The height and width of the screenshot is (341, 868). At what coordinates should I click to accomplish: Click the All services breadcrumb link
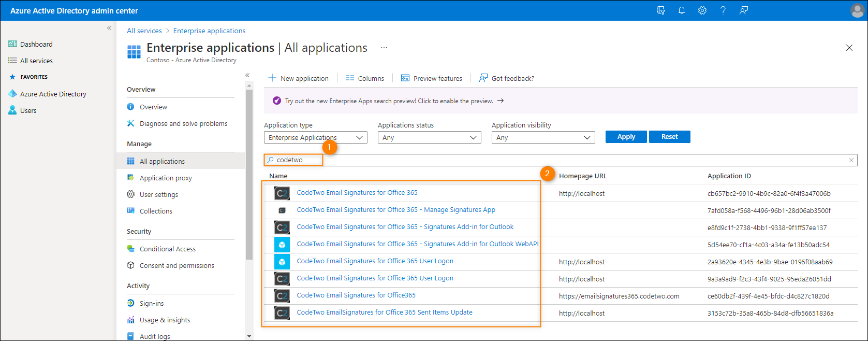click(x=144, y=31)
